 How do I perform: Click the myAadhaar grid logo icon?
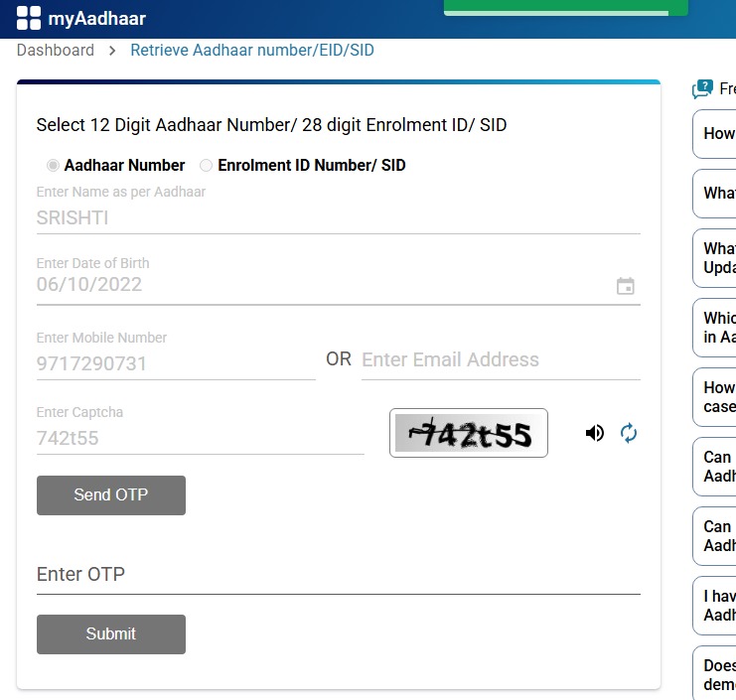30,18
